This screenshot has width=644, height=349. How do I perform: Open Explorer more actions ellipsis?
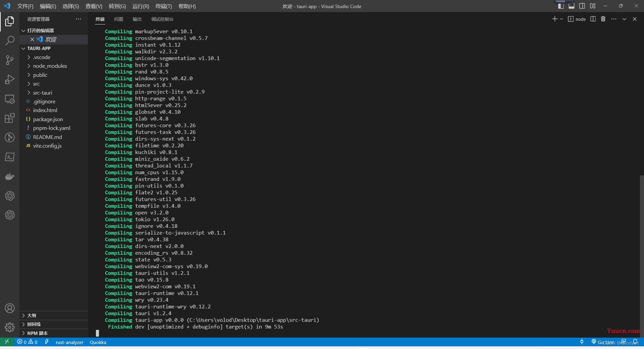click(x=78, y=19)
